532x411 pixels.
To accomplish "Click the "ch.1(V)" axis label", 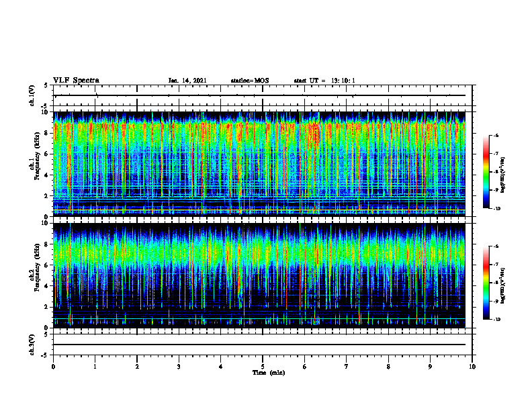I will click(x=32, y=95).
